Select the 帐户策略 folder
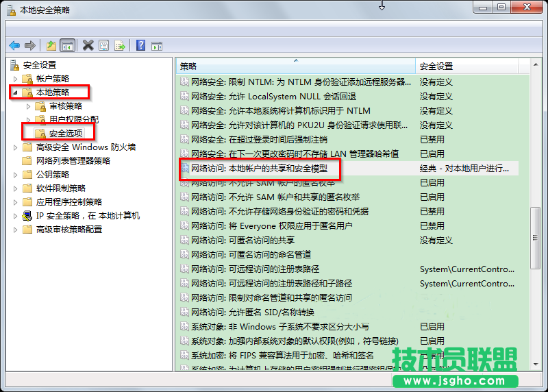The width and height of the screenshot is (548, 392). [53, 79]
